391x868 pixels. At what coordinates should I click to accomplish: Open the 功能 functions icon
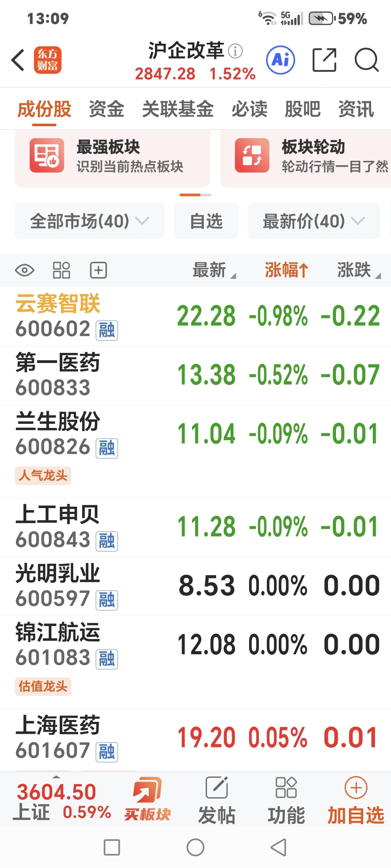pyautogui.click(x=286, y=787)
